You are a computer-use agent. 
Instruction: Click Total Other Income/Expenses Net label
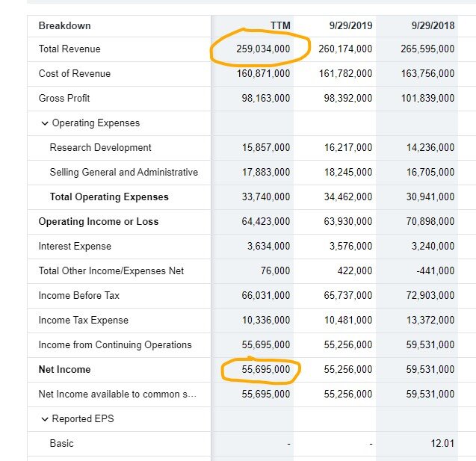pyautogui.click(x=111, y=270)
